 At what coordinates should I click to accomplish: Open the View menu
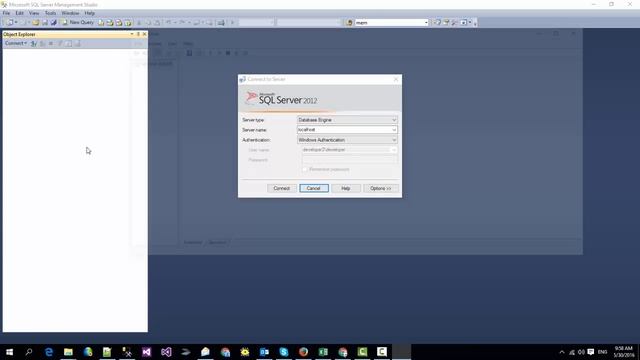coord(34,13)
